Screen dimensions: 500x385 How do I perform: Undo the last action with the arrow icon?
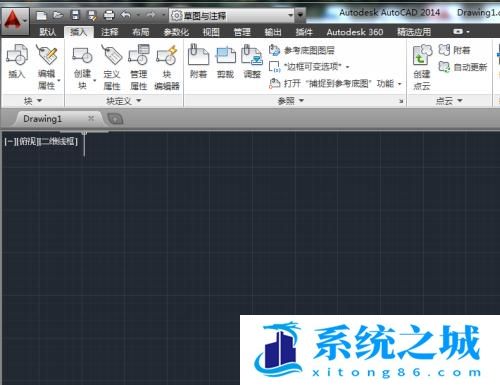126,15
